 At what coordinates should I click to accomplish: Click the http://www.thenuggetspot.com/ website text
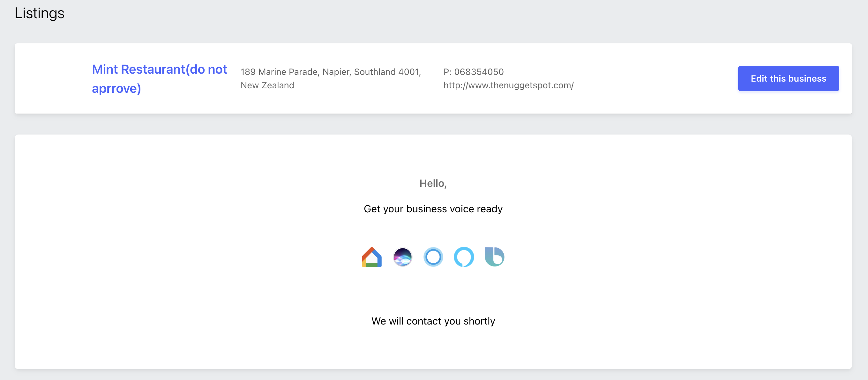508,85
